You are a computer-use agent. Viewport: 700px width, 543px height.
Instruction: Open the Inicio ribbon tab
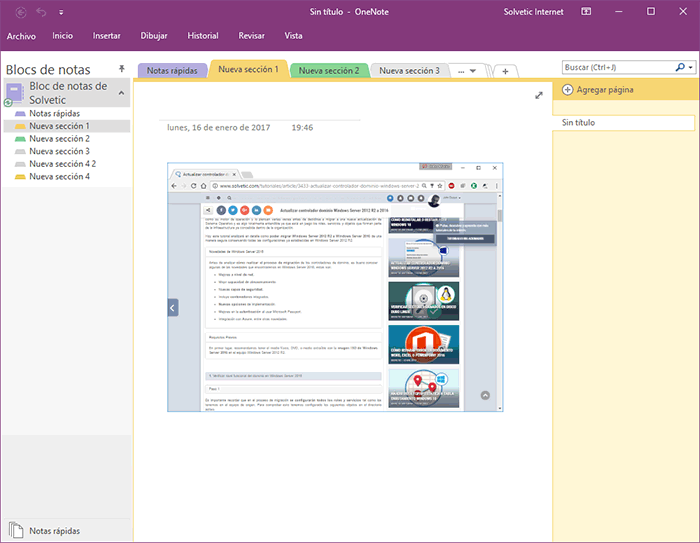pyautogui.click(x=62, y=36)
